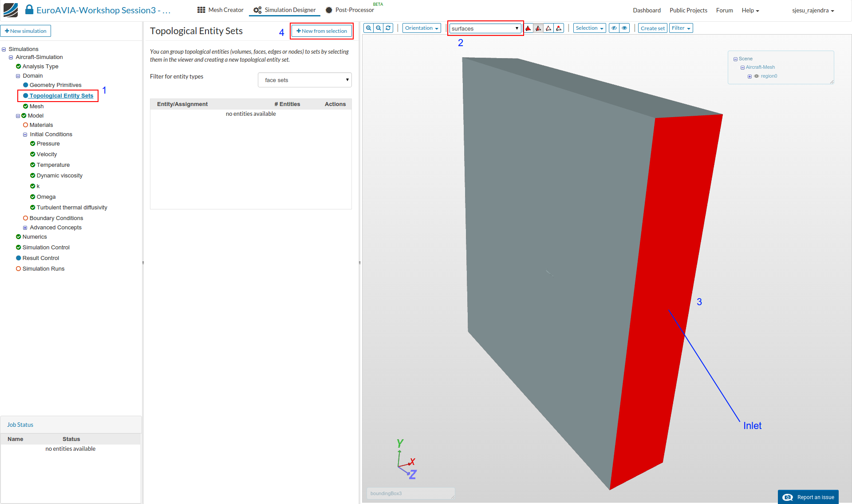The height and width of the screenshot is (504, 852).
Task: Open the sjesu_rajendra user menu
Action: (813, 10)
